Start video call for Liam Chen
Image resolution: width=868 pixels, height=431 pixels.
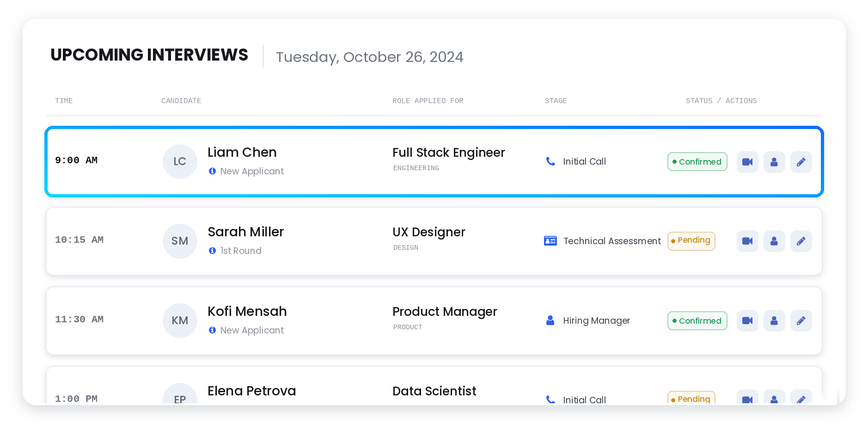point(747,162)
